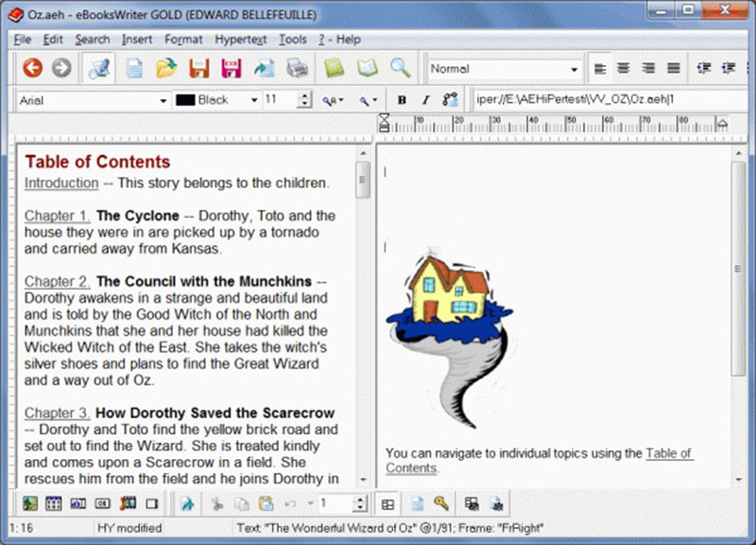This screenshot has height=545, width=756.
Task: Open the highlighter tool dropdown
Action: pos(368,100)
